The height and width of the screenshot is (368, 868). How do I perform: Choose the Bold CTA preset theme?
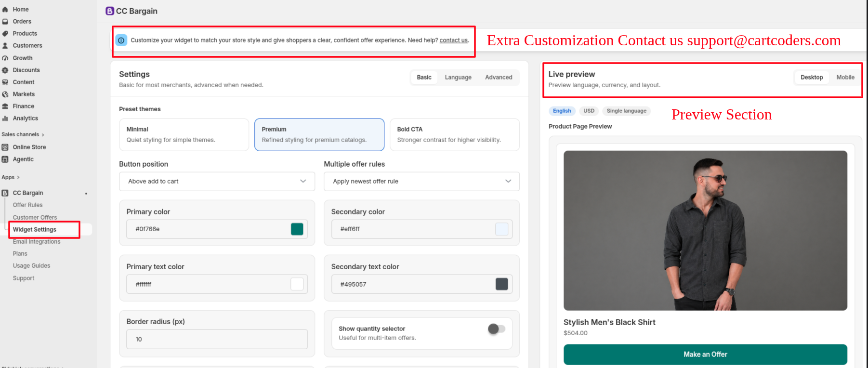[x=455, y=134]
